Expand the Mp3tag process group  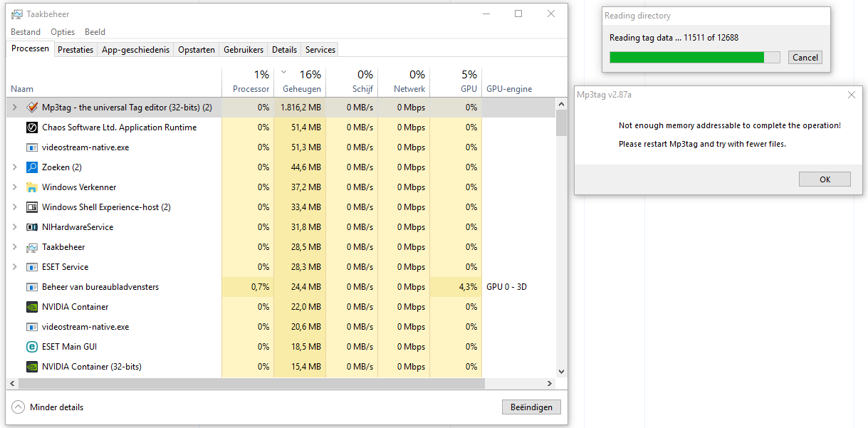pyautogui.click(x=15, y=108)
